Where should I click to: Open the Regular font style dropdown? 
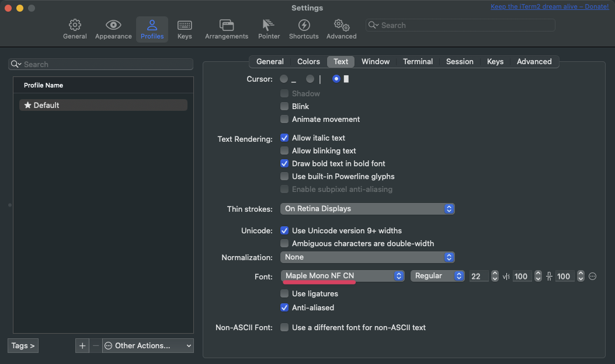(437, 276)
